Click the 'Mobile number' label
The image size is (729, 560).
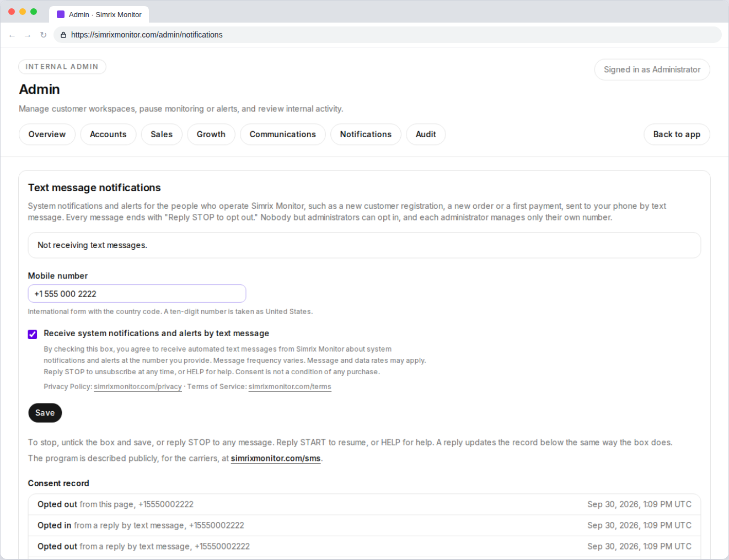point(58,276)
